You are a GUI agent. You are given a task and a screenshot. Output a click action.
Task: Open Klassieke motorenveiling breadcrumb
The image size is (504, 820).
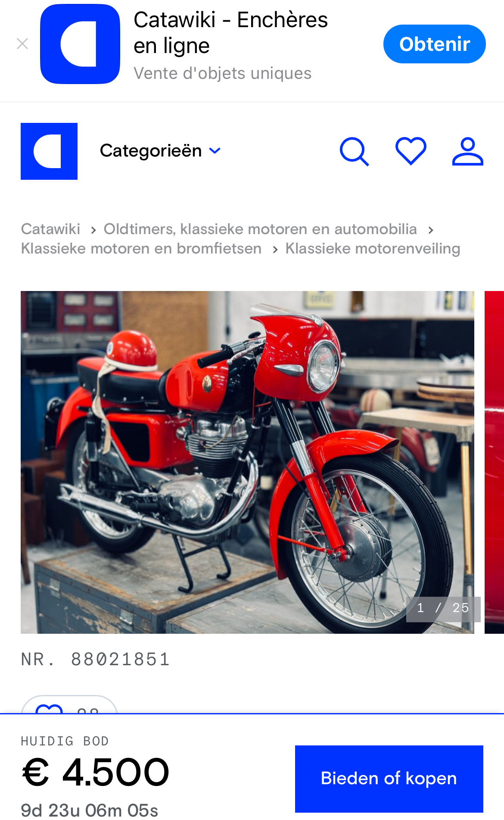coord(373,249)
